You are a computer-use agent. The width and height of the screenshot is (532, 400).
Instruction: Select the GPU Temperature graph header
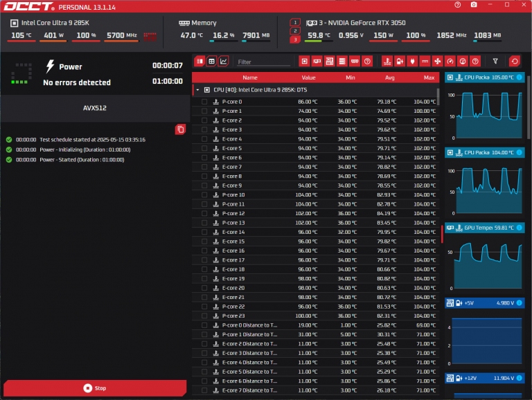(x=485, y=228)
